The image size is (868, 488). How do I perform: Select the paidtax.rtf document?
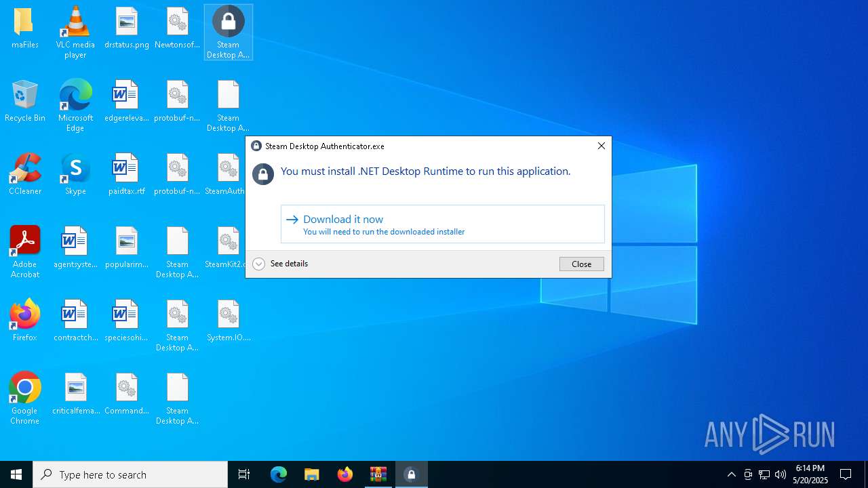(x=127, y=176)
